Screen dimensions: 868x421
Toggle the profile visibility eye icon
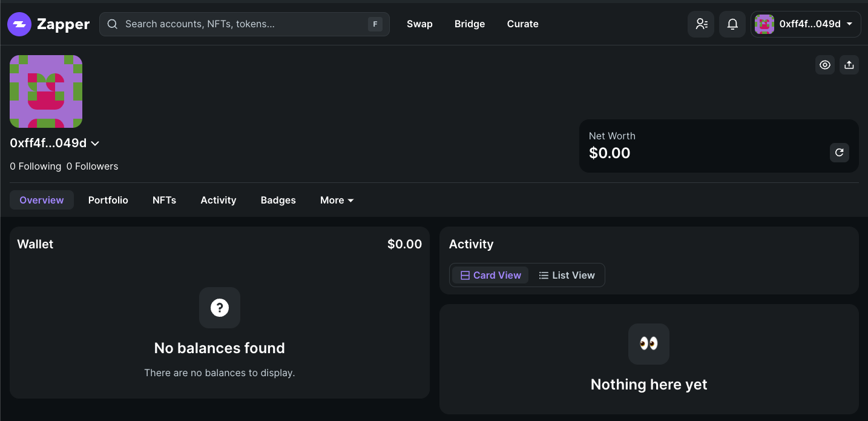pyautogui.click(x=825, y=65)
